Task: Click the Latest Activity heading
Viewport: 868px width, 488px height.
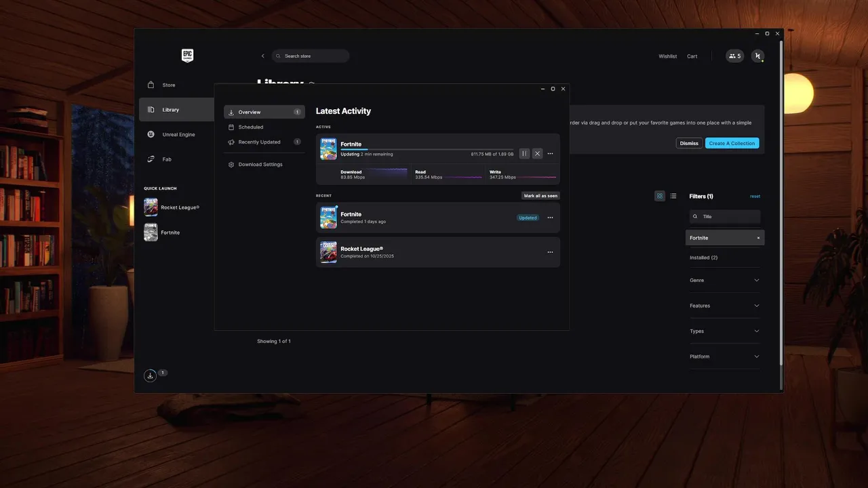Action: [x=343, y=111]
